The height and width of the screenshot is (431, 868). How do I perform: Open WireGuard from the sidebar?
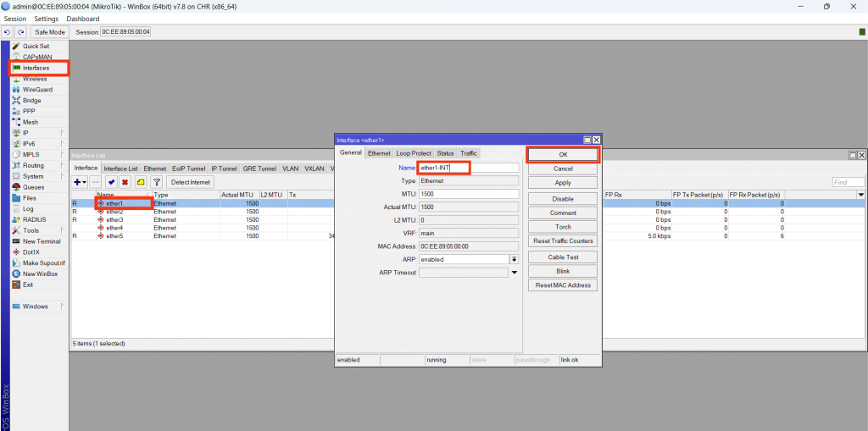tap(37, 89)
